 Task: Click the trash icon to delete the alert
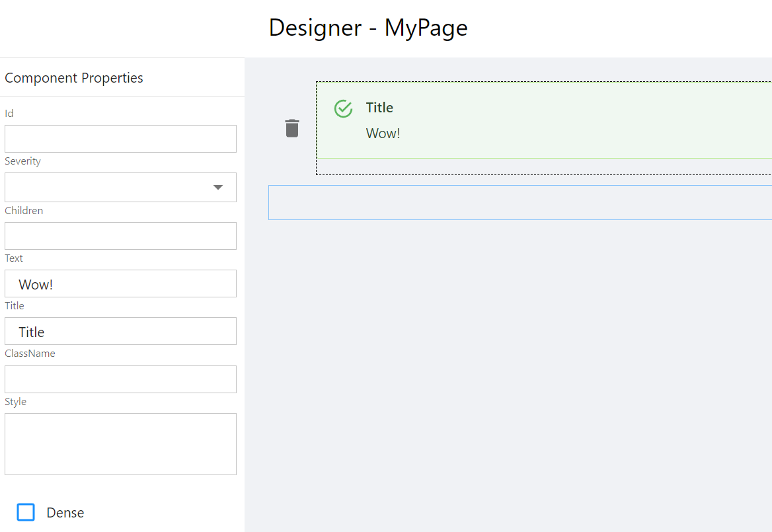[292, 128]
